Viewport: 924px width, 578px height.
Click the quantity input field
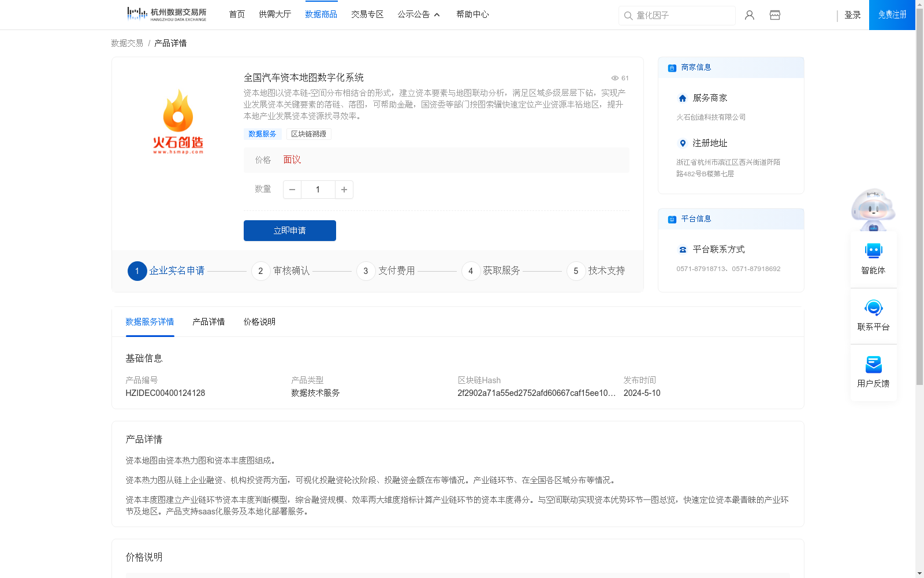tap(318, 190)
